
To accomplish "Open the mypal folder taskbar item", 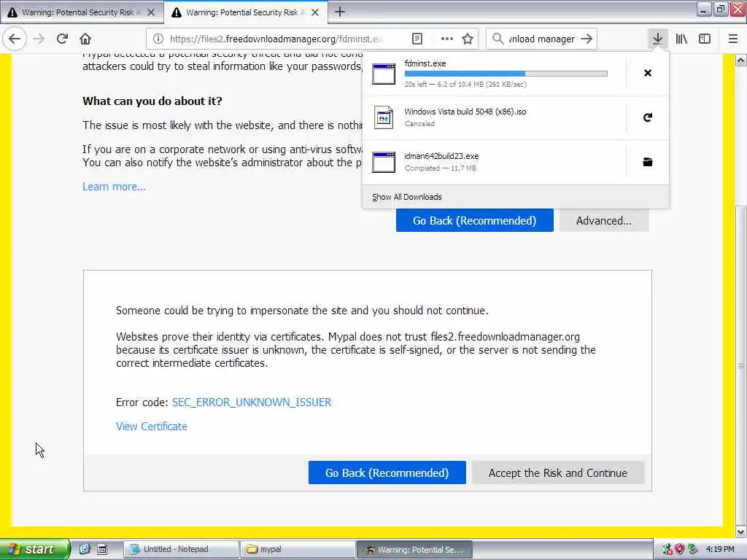I will [x=298, y=549].
